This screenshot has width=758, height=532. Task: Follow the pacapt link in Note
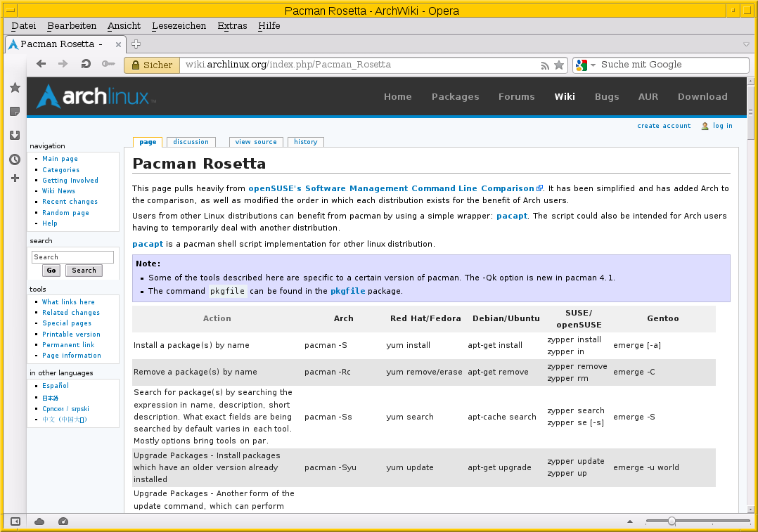pos(147,244)
